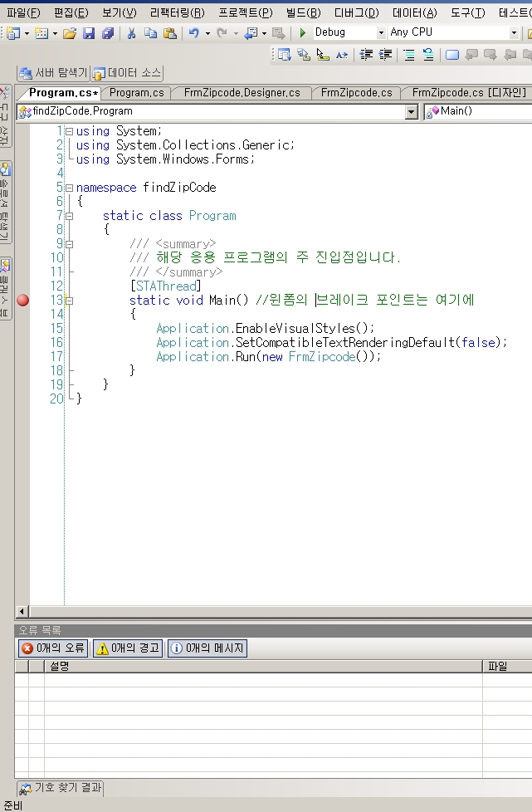532x812 pixels.
Task: Collapse the summary comment on line 9
Action: [70, 244]
